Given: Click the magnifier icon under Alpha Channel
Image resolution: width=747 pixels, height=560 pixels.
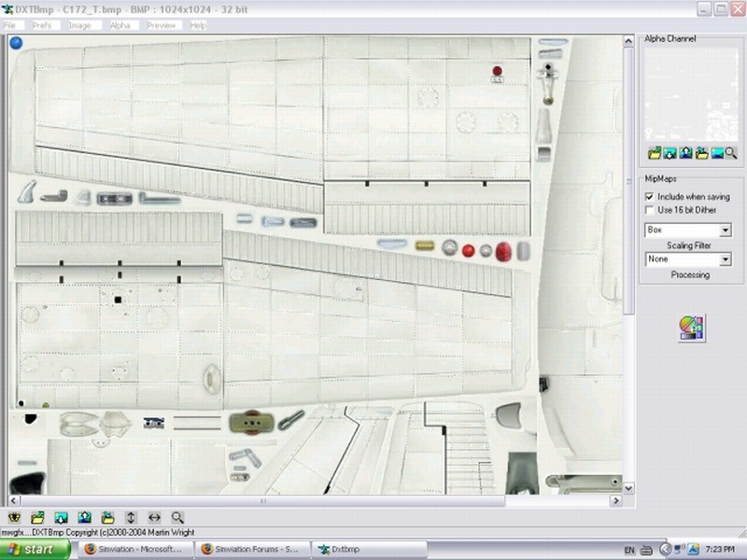Looking at the screenshot, I should tap(731, 153).
